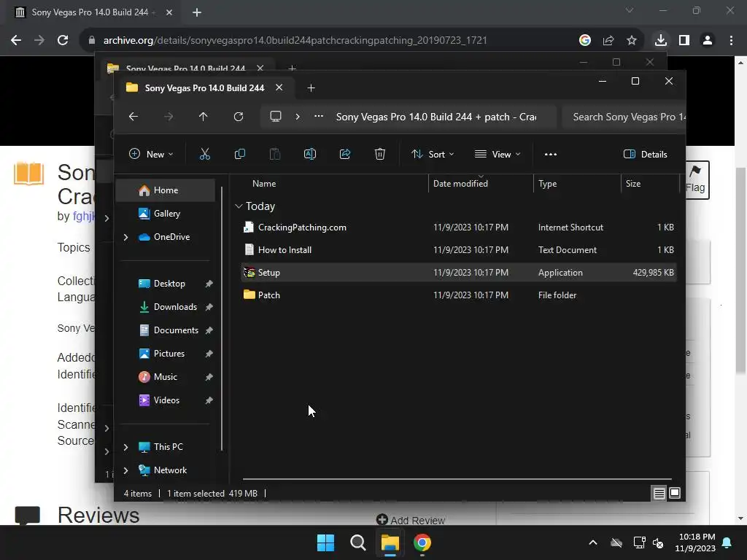Toggle the Details pane button
The image size is (747, 560).
click(646, 154)
